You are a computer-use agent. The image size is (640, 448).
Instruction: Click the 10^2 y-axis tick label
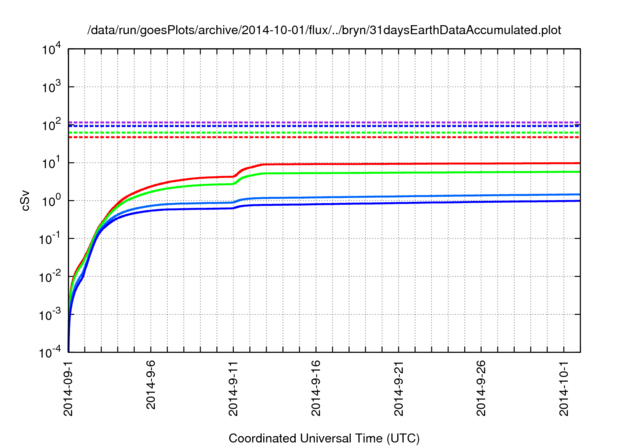coord(52,125)
